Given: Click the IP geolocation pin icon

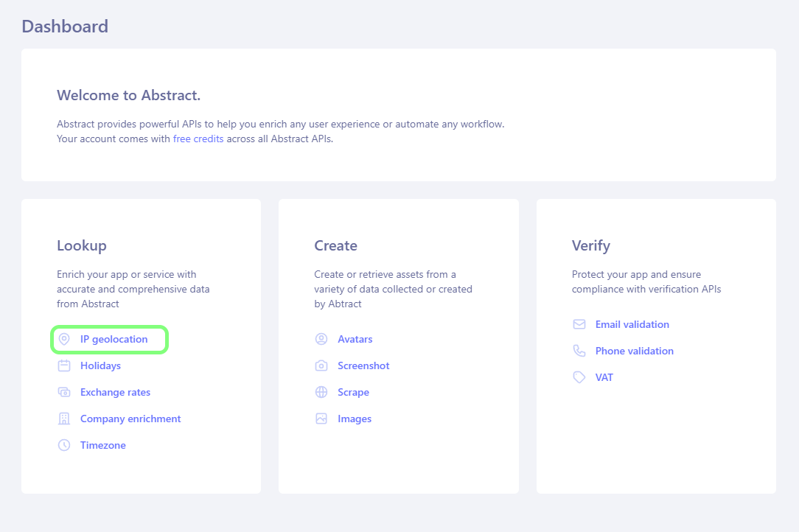Looking at the screenshot, I should [x=64, y=339].
